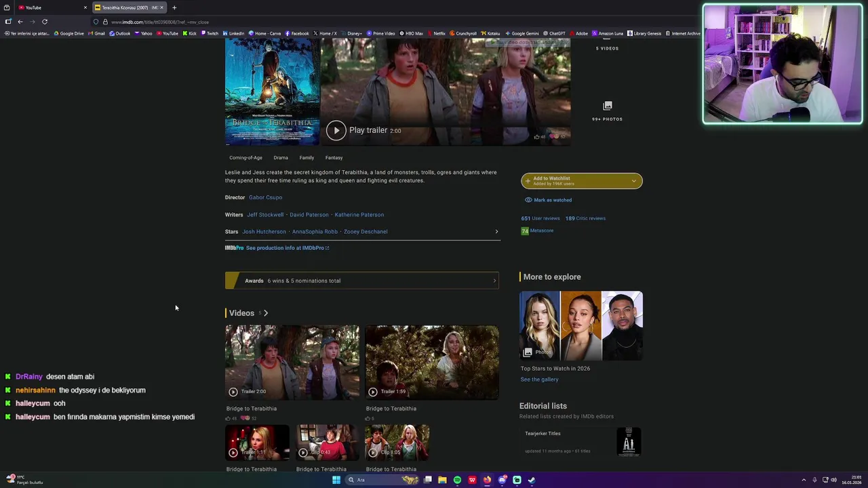Screen dimensions: 868x488
Task: View the 74 Metascore details
Action: point(537,231)
